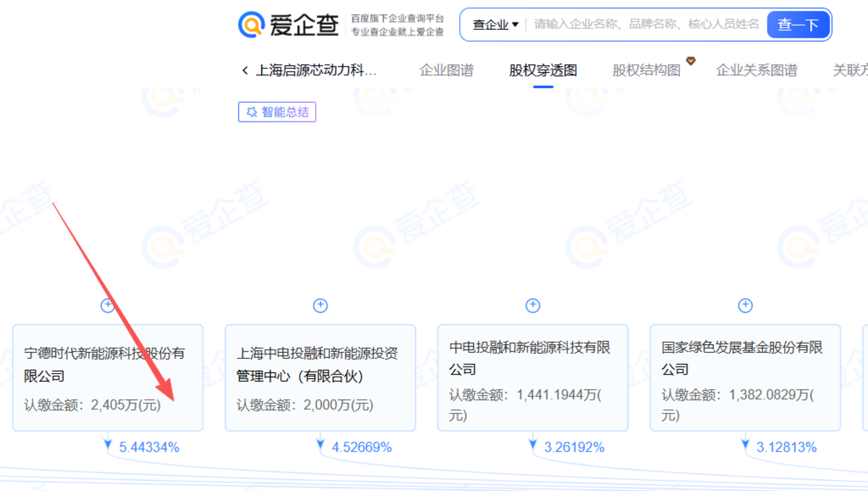868x491 pixels.
Task: Click the VIP badge icon beside 股权结构图
Action: coord(691,61)
